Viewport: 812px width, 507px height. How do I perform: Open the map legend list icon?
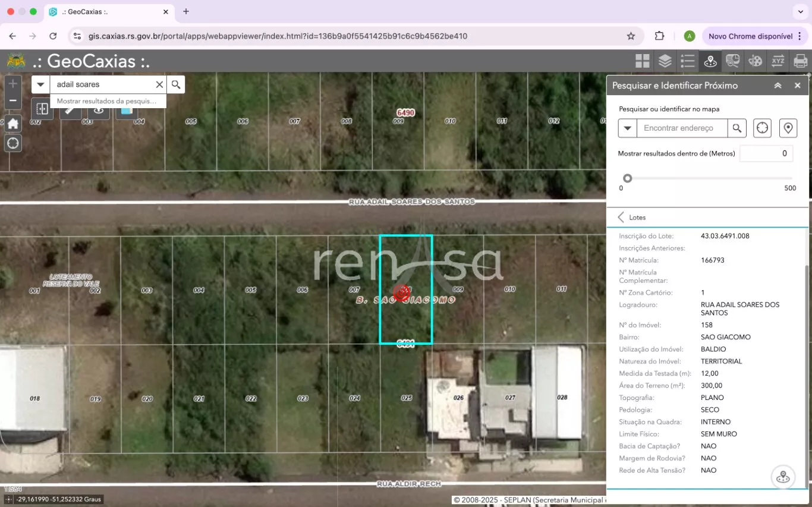coord(687,61)
